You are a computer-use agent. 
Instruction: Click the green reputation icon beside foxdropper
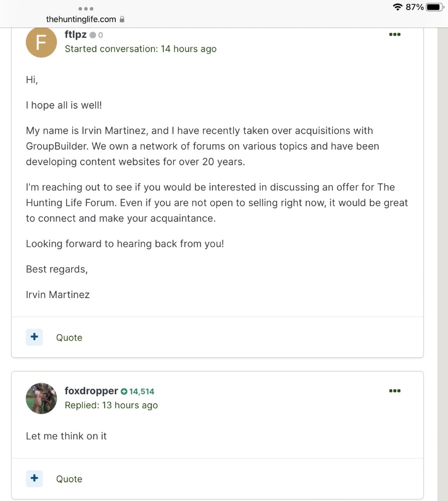[x=124, y=391]
